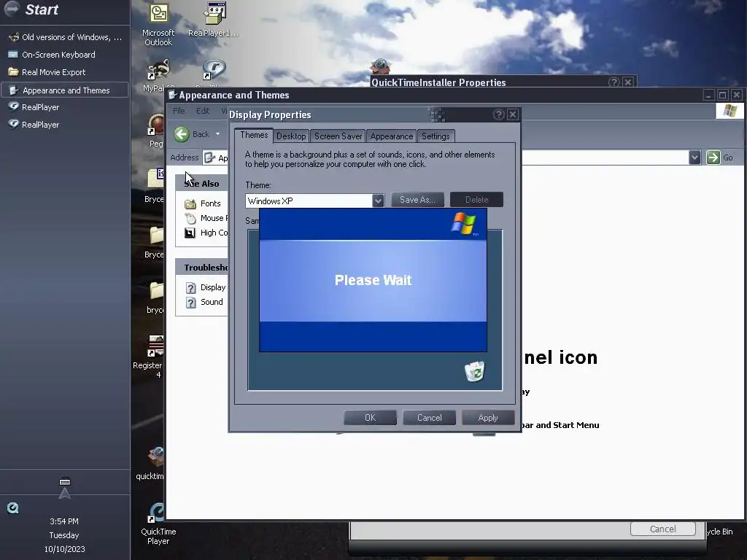747x560 pixels.
Task: Open Real Movie Export folder task
Action: coord(65,72)
